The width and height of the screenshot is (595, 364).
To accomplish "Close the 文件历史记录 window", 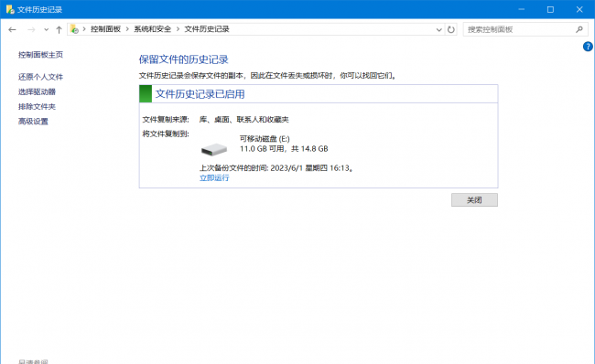I will tap(579, 9).
